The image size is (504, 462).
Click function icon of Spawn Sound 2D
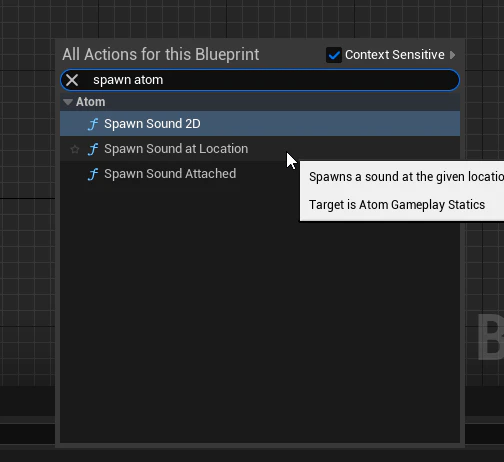93,124
